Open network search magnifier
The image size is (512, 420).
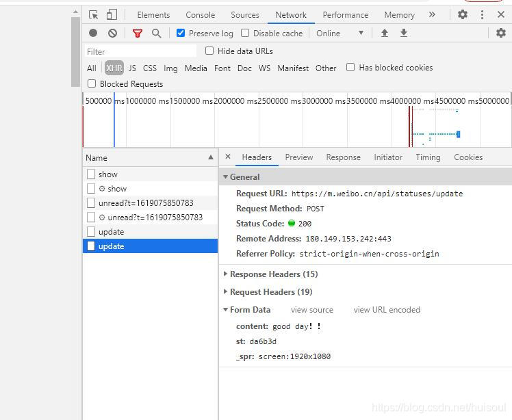point(157,33)
